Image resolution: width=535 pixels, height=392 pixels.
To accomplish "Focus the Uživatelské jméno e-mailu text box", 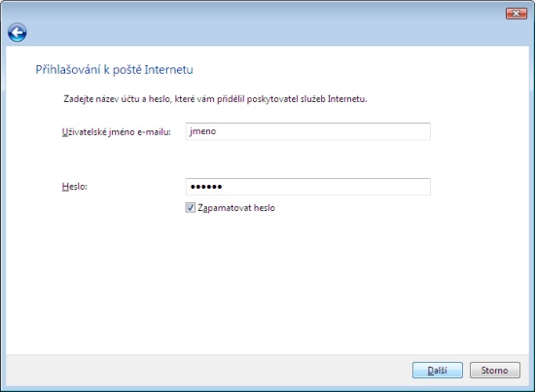I will click(307, 131).
